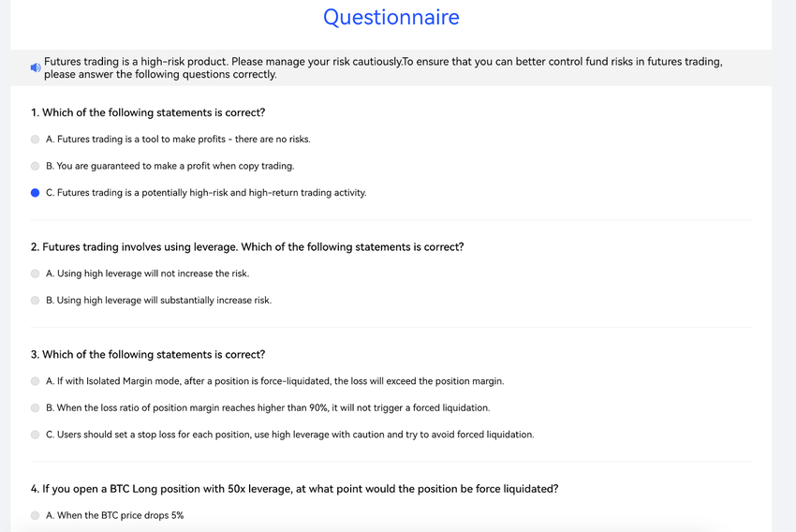Click question 2 heading about leverage
The width and height of the screenshot is (796, 532).
click(x=247, y=247)
